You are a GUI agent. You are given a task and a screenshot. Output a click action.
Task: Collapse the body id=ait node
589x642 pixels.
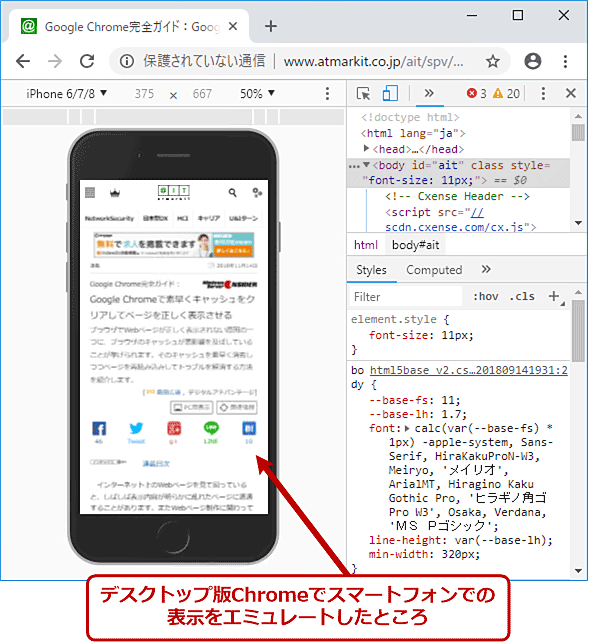pyautogui.click(x=366, y=165)
